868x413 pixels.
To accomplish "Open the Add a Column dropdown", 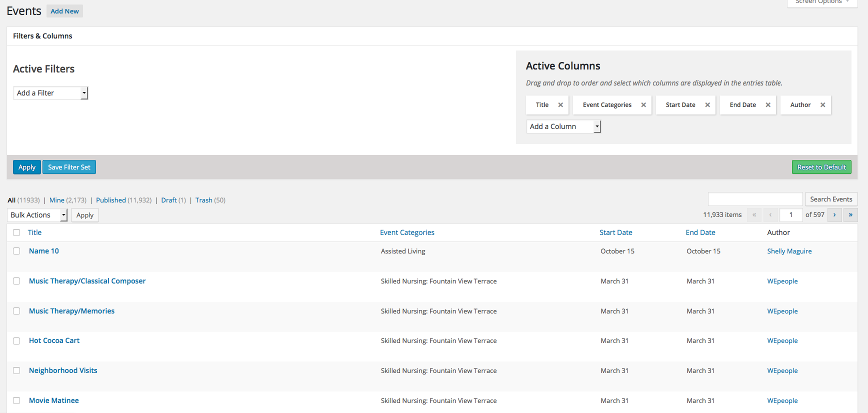I will 563,126.
